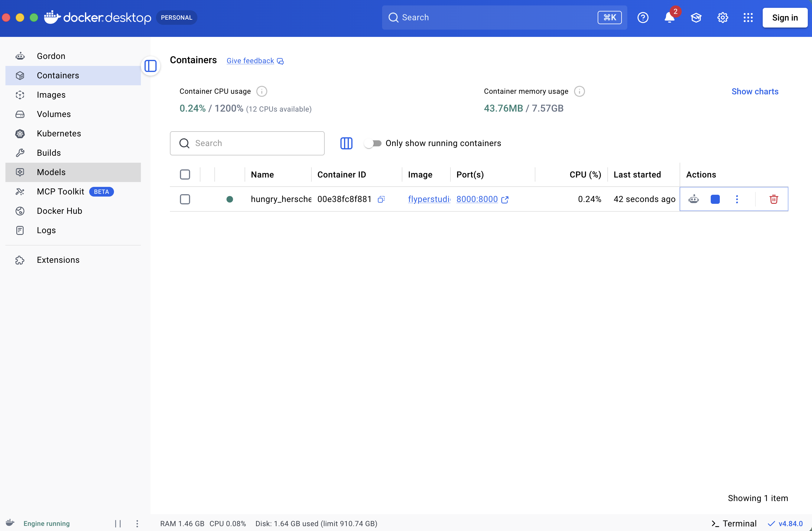Open Images in the sidebar

coord(73,95)
